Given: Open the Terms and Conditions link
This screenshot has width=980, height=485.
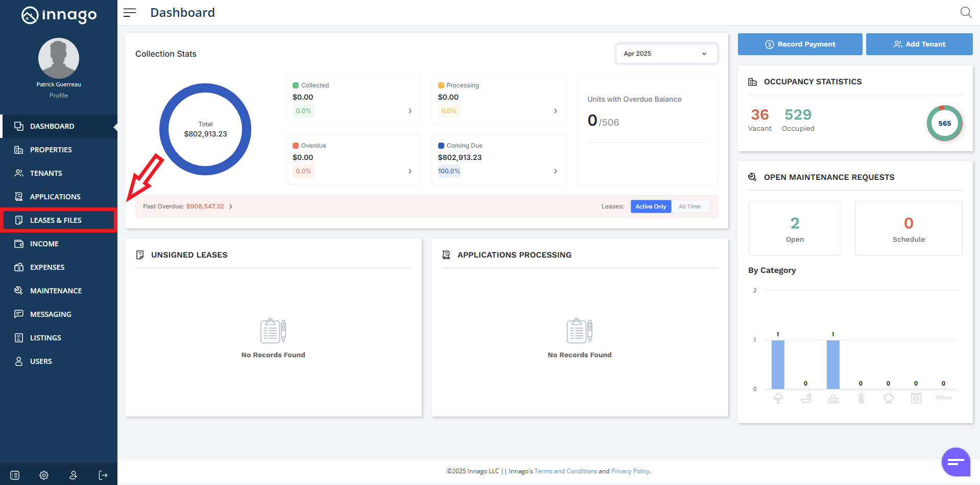Looking at the screenshot, I should pyautogui.click(x=565, y=471).
